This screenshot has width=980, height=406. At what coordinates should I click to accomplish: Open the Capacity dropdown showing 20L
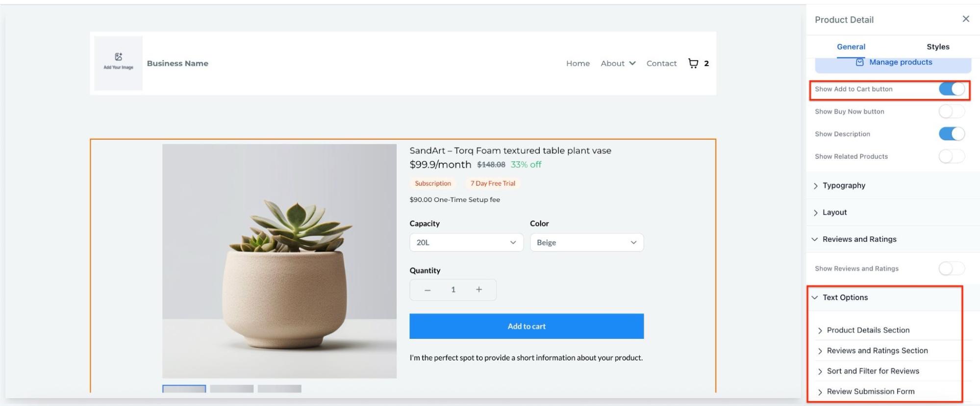click(x=466, y=243)
